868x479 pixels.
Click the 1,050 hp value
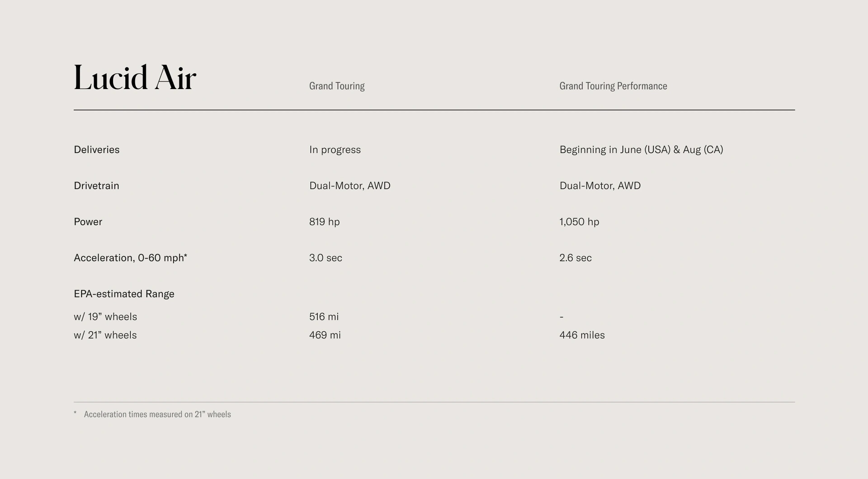pyautogui.click(x=579, y=222)
